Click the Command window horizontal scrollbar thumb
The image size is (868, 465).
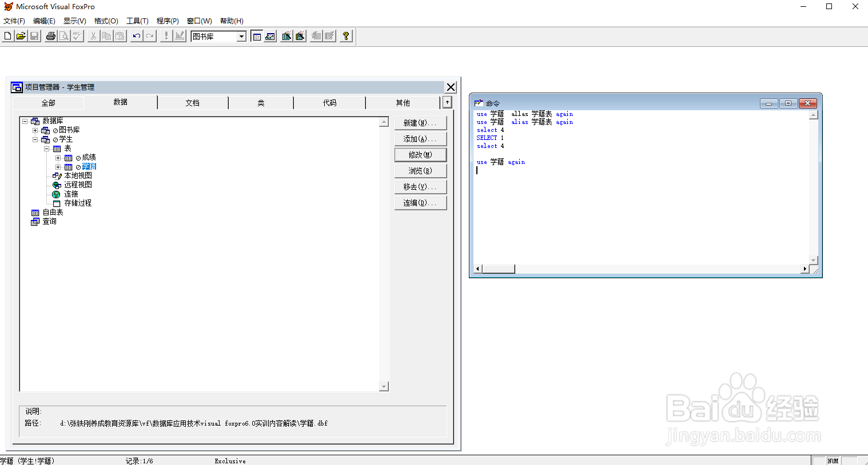[x=498, y=268]
